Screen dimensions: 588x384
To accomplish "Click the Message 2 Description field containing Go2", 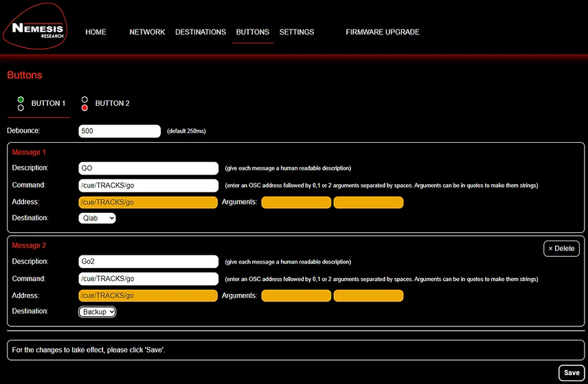I will tap(148, 261).
